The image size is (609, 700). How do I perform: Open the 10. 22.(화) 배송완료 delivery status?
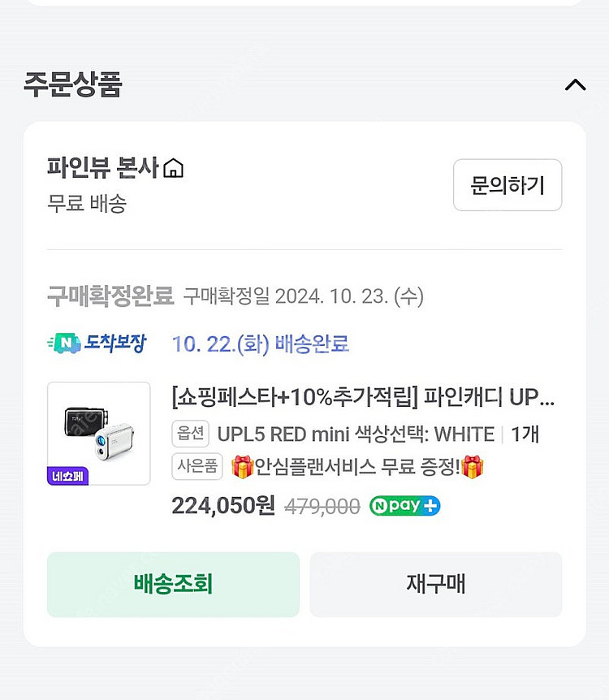[260, 344]
